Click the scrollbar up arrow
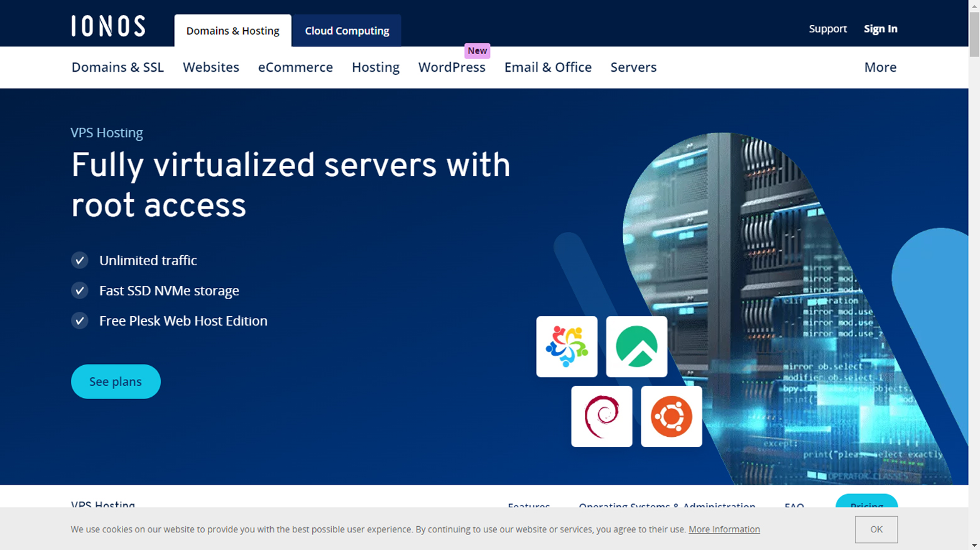This screenshot has width=980, height=550. (x=974, y=5)
